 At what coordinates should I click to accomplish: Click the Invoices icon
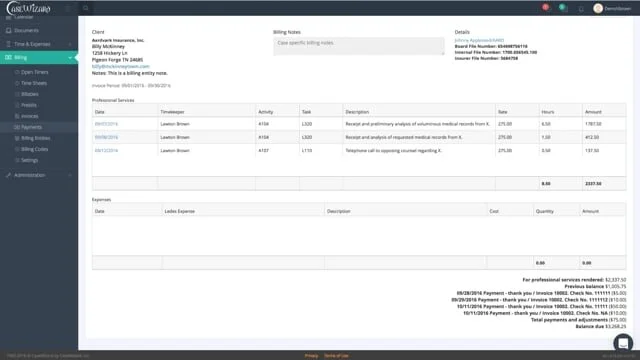tap(17, 116)
